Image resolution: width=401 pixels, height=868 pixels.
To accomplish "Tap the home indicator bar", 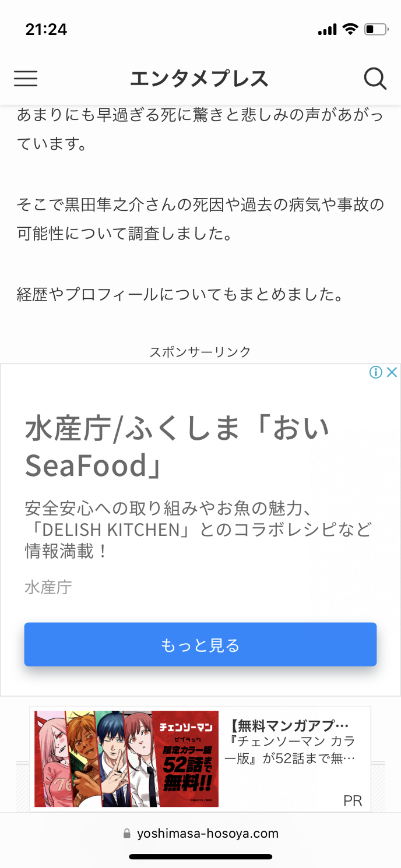I will (200, 857).
